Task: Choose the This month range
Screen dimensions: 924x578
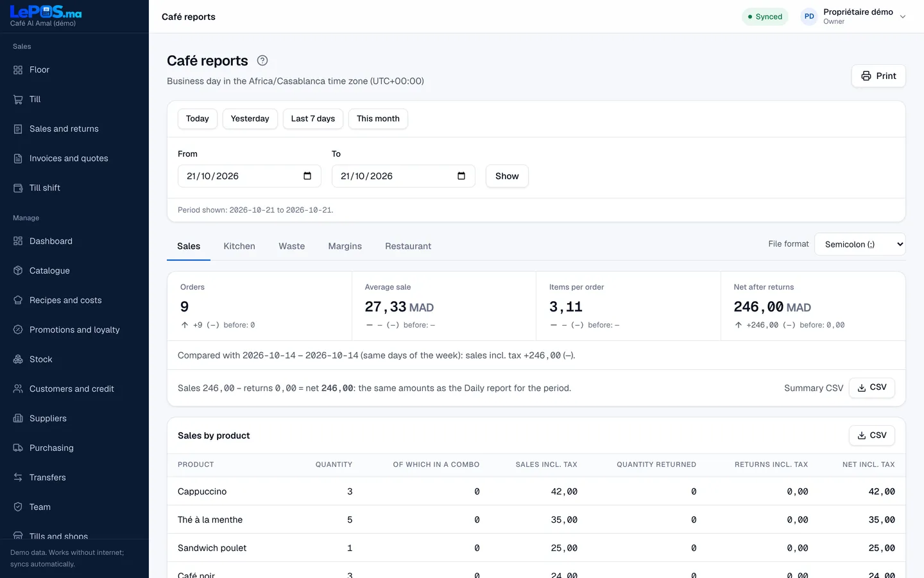Action: click(378, 119)
